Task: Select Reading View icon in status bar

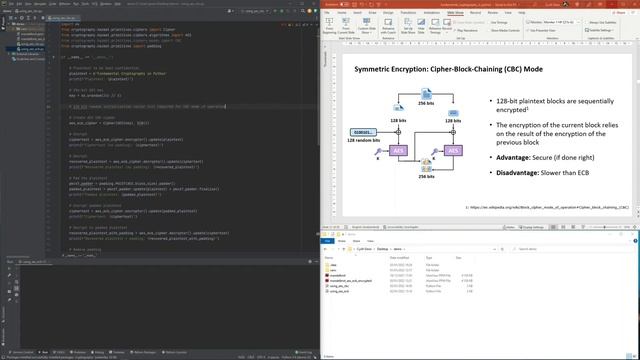Action: [573, 227]
